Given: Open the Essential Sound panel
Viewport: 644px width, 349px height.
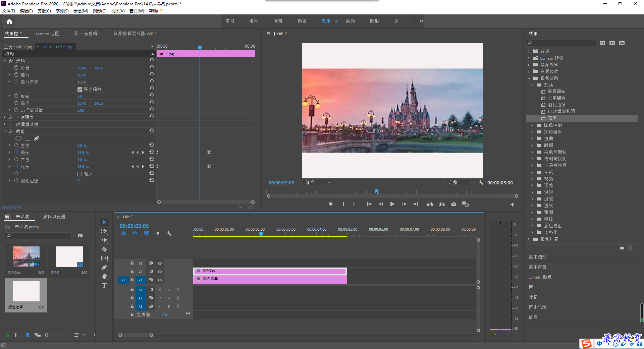Looking at the screenshot, I should (537, 267).
